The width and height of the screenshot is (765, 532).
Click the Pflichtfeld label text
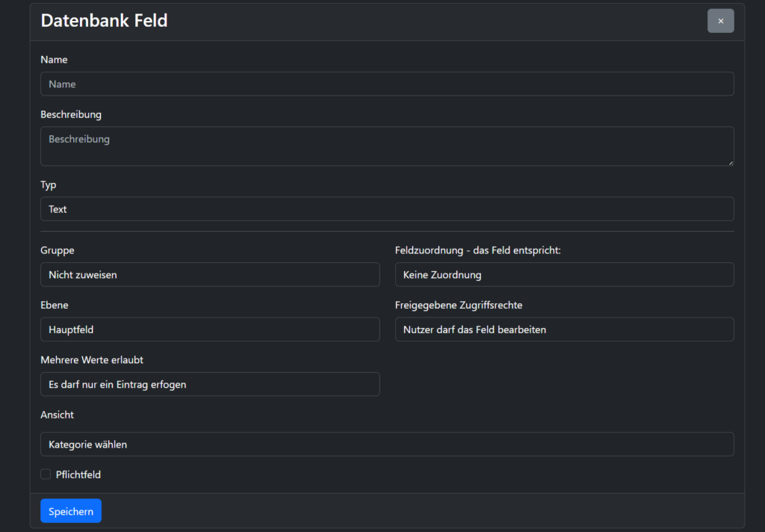click(x=78, y=474)
